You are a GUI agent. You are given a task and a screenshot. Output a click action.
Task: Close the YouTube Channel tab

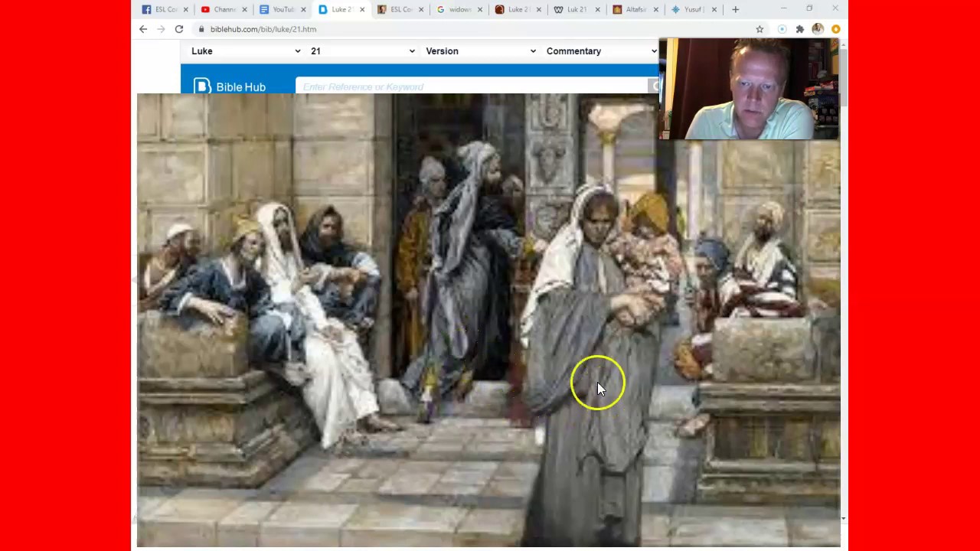(244, 9)
